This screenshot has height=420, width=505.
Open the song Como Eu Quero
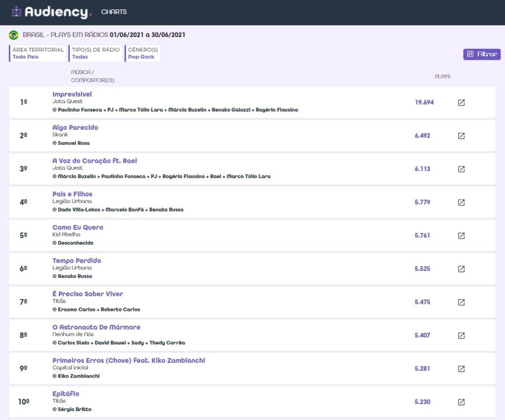click(x=78, y=227)
